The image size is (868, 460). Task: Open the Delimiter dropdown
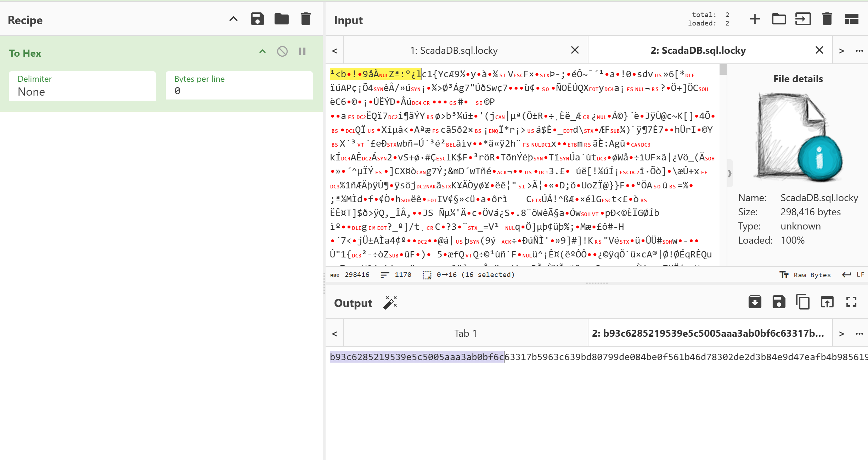coord(82,86)
